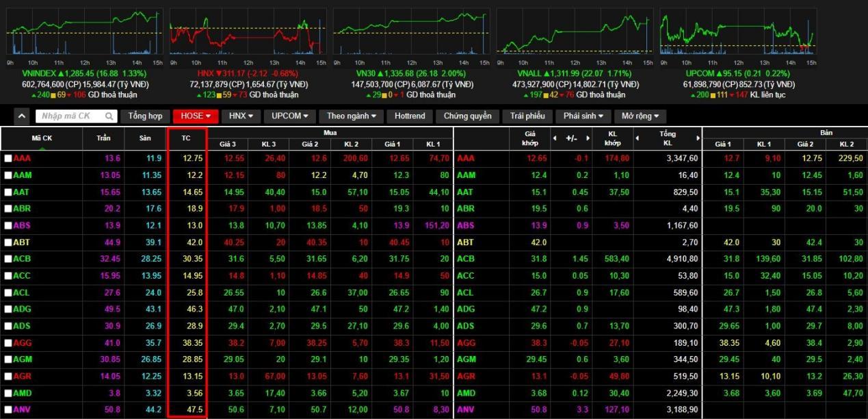Screen dimensions: 868x419
Task: Expand the Theo ngành dropdown
Action: click(x=352, y=116)
